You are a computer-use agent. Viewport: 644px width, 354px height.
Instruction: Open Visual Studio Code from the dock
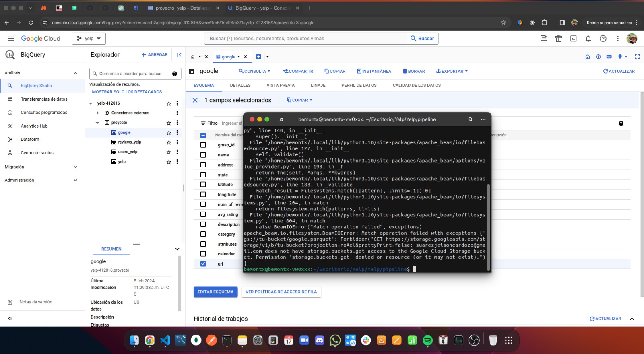(x=165, y=340)
